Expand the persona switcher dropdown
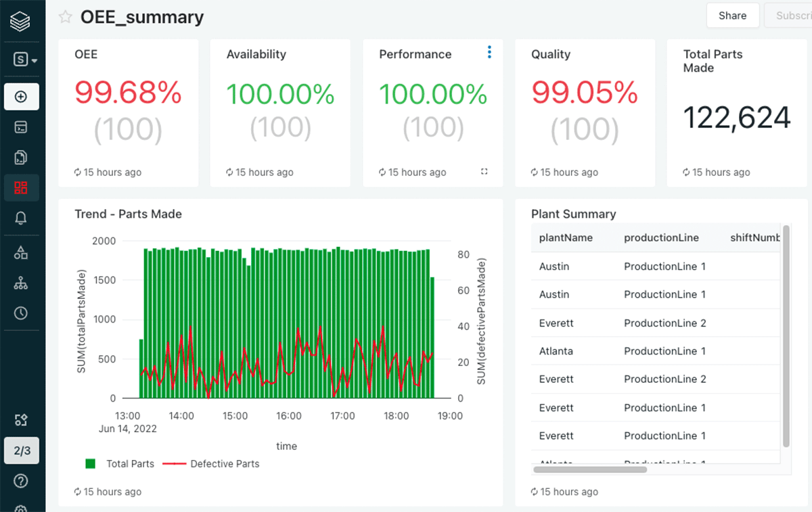The image size is (812, 512). (25, 60)
